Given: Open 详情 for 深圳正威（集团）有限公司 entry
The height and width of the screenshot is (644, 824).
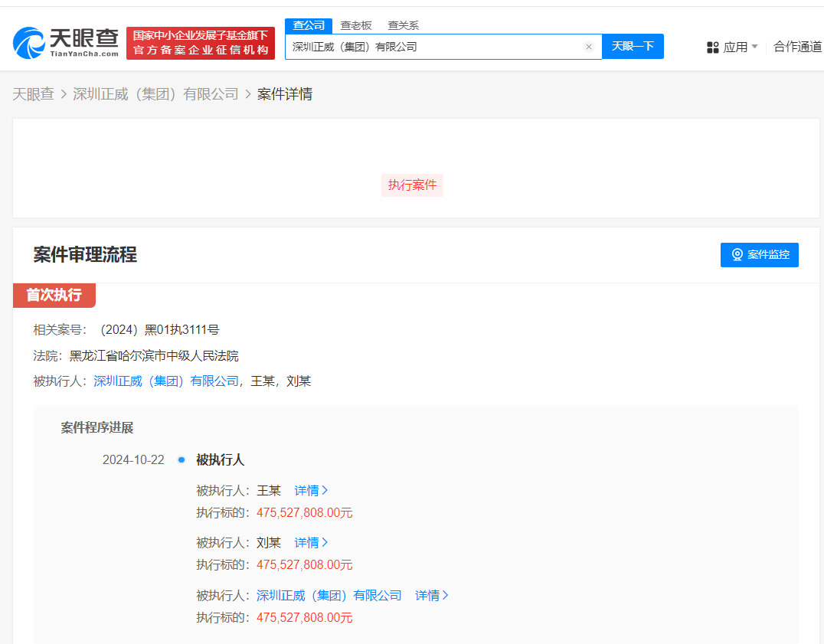Looking at the screenshot, I should coord(432,596).
